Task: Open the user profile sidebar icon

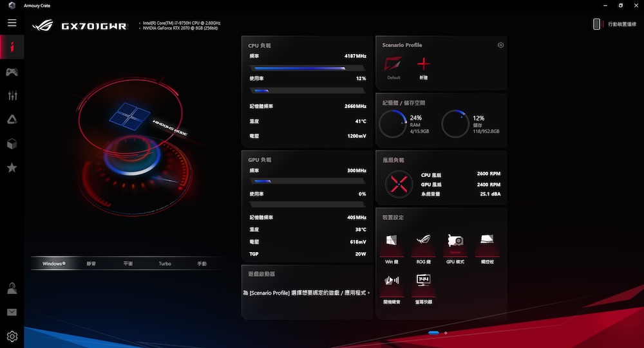Action: (12, 288)
